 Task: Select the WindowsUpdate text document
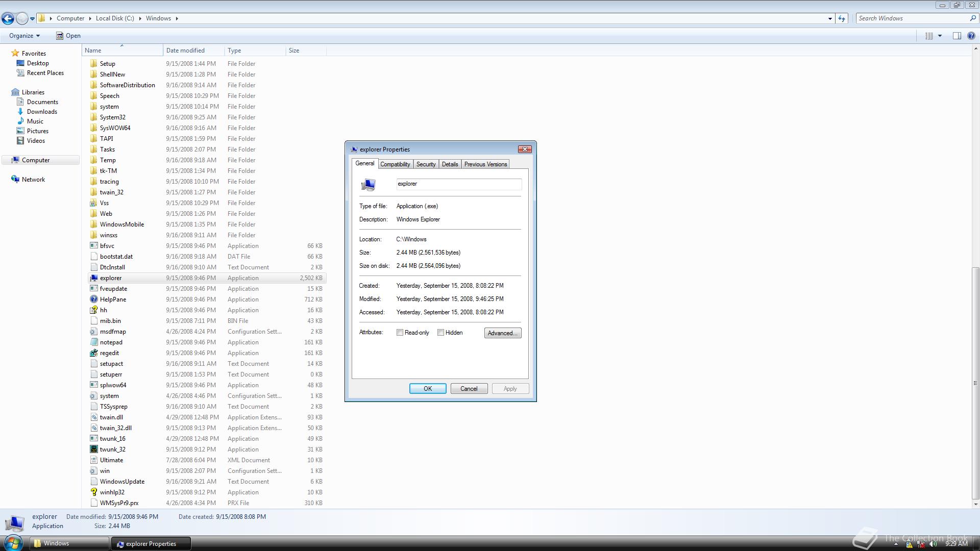coord(207,482)
